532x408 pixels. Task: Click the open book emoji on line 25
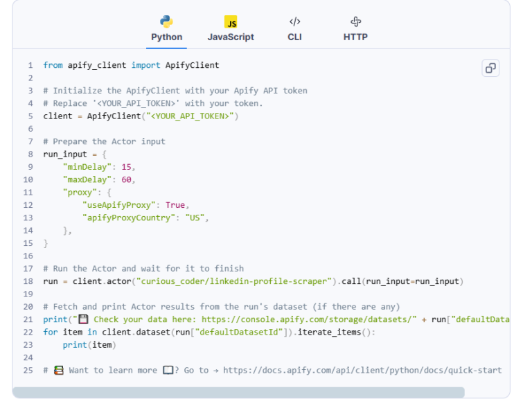[x=168, y=370]
